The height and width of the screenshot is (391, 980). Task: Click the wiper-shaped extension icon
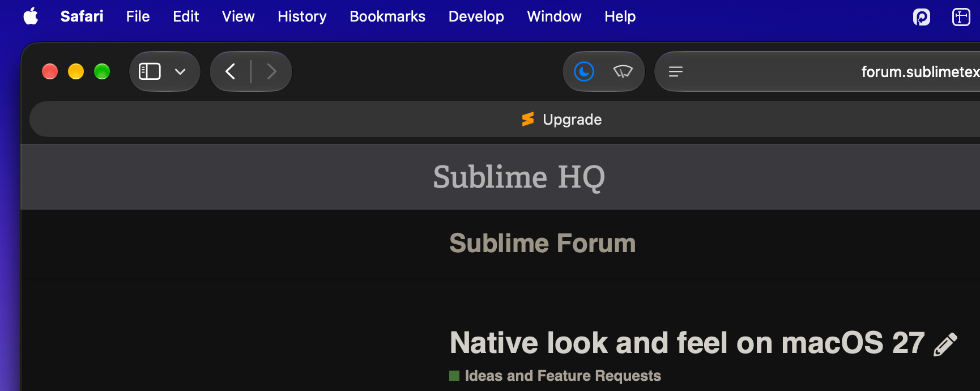(623, 71)
